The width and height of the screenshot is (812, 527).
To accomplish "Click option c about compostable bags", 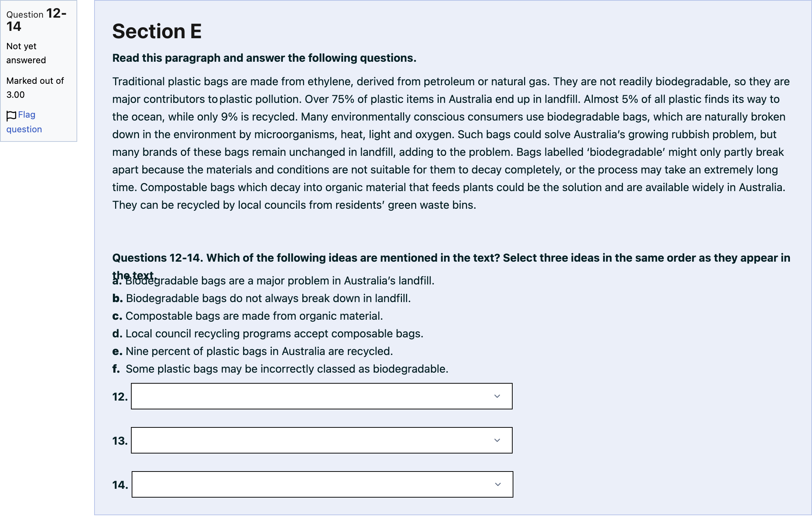I will point(247,316).
